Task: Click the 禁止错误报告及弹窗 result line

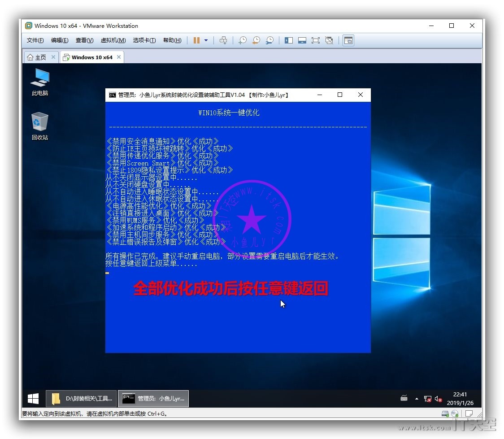Action: (x=166, y=242)
